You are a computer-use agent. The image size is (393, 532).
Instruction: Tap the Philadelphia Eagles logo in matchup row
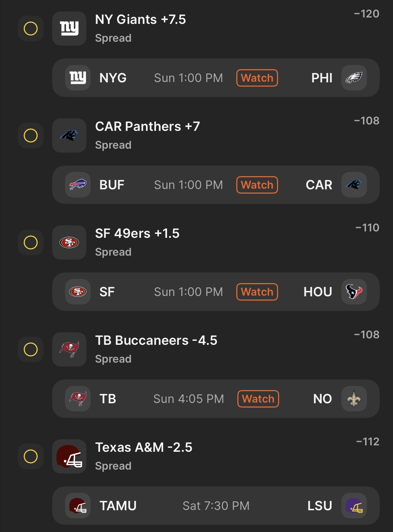pos(354,78)
